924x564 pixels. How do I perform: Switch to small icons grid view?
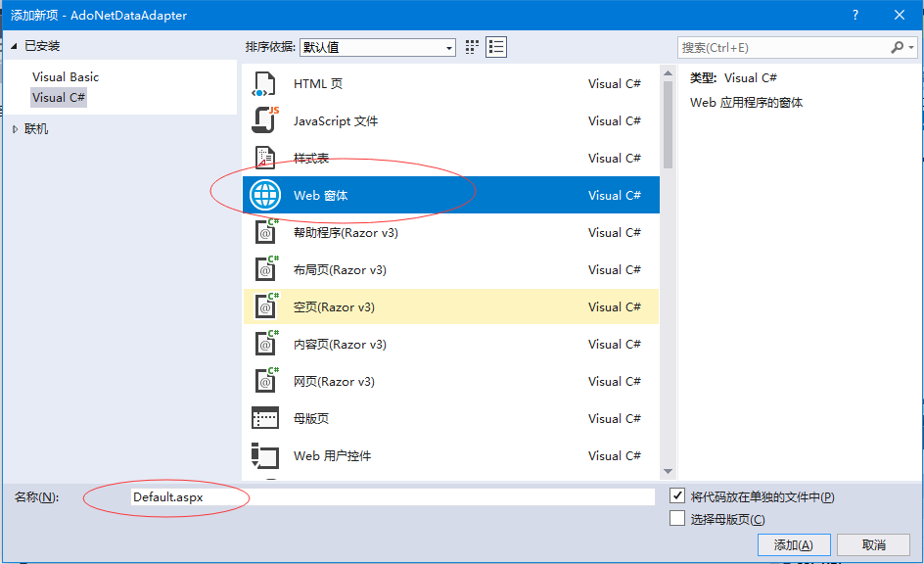(x=473, y=47)
